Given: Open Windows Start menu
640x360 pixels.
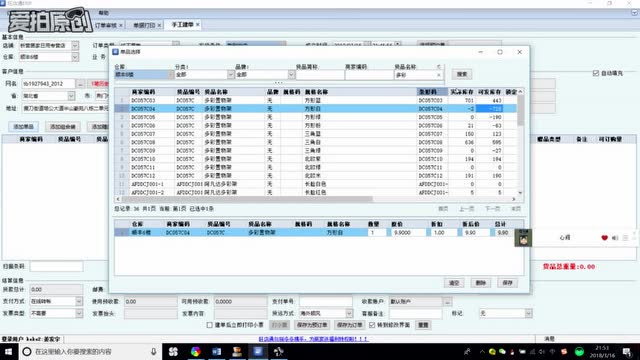Looking at the screenshot, I should pyautogui.click(x=9, y=351).
